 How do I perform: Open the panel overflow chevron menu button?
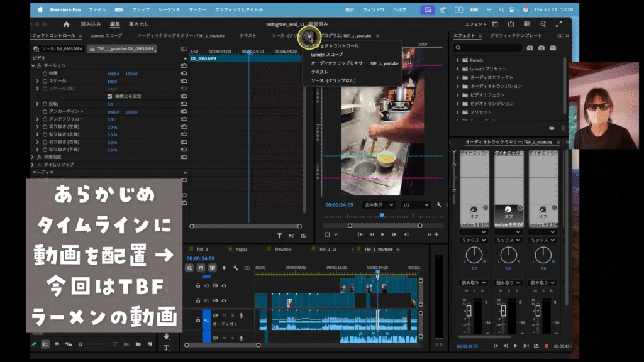(x=309, y=36)
